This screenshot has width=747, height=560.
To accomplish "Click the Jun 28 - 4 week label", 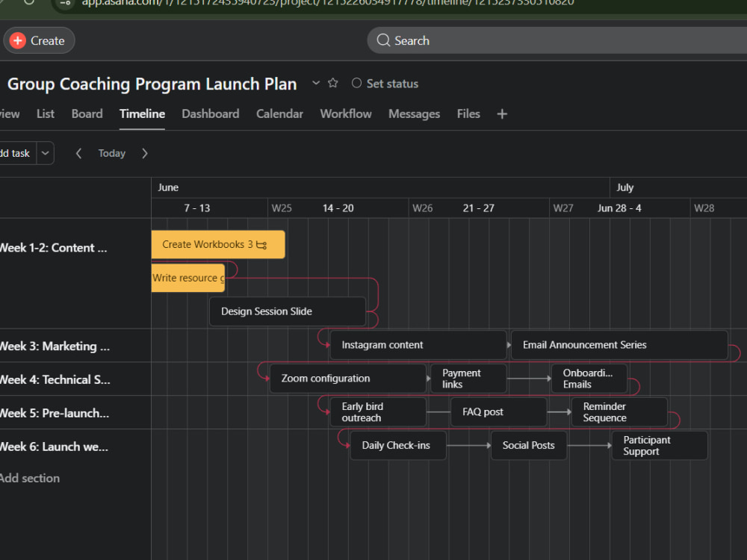I will click(619, 208).
